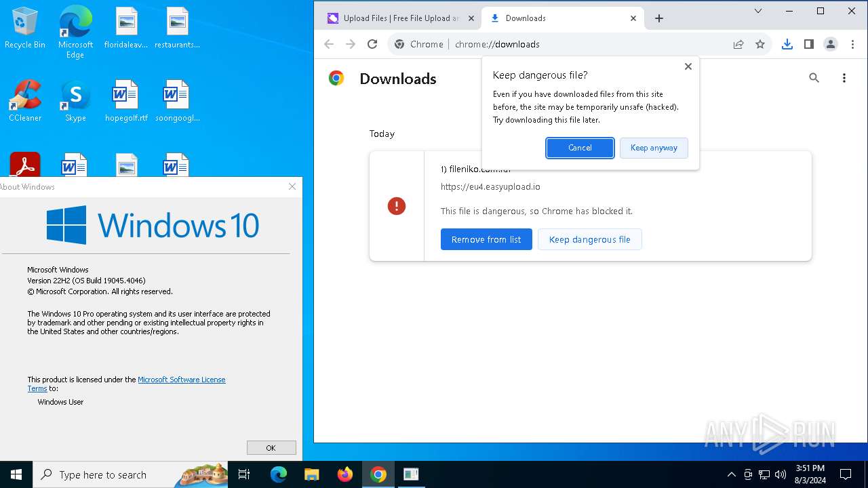
Task: Click Keep dangerous file button
Action: [x=589, y=239]
